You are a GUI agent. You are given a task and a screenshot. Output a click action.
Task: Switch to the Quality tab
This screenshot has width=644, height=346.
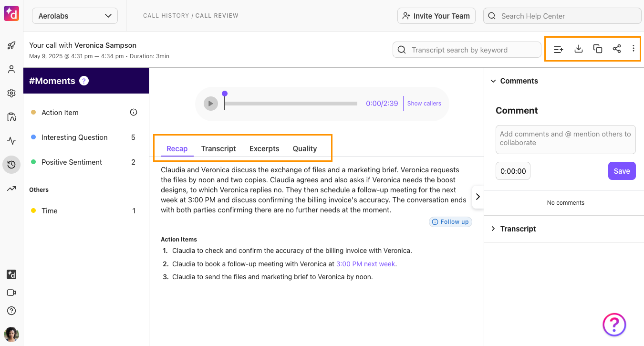(x=305, y=148)
